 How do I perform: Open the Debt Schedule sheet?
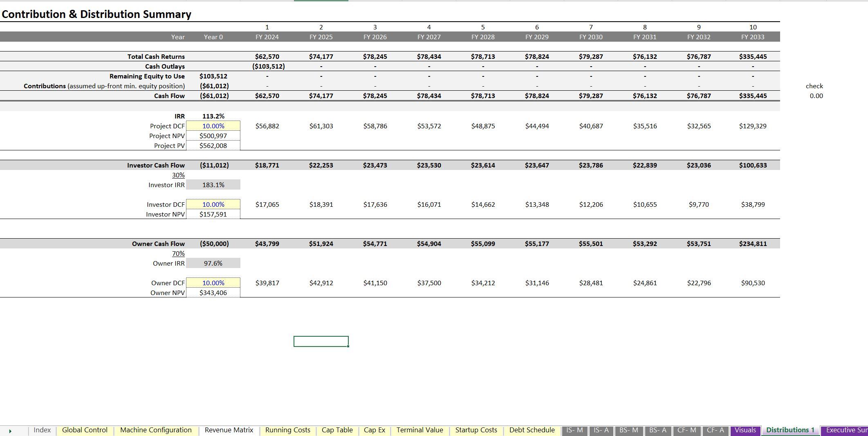tap(532, 430)
